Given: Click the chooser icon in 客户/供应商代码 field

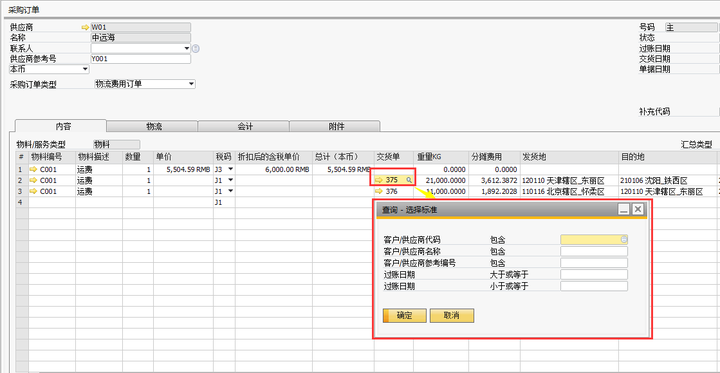Looking at the screenshot, I should tap(624, 239).
